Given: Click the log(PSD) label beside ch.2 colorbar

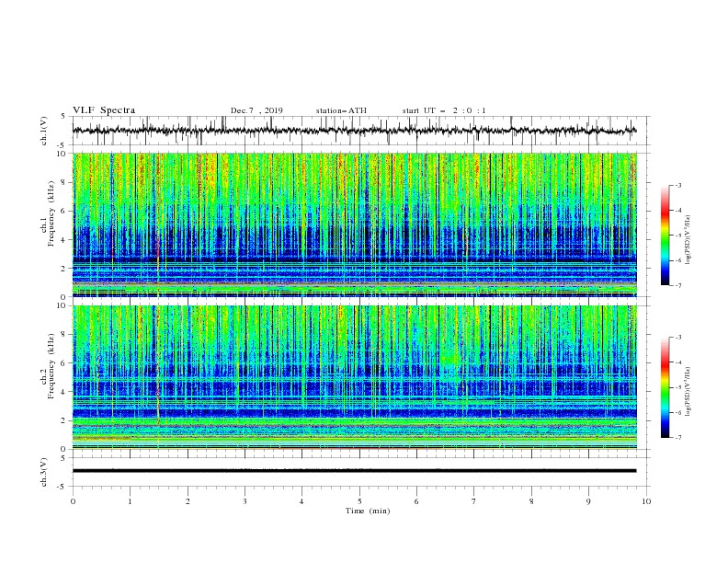Looking at the screenshot, I should click(688, 391).
